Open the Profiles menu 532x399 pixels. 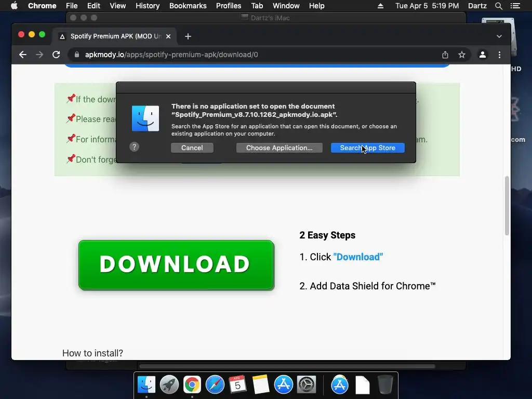coord(229,6)
